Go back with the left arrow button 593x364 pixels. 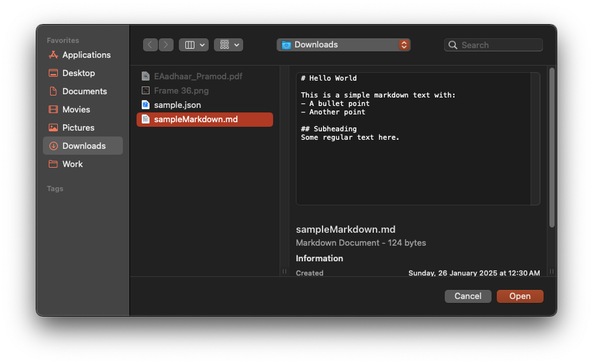(x=150, y=45)
